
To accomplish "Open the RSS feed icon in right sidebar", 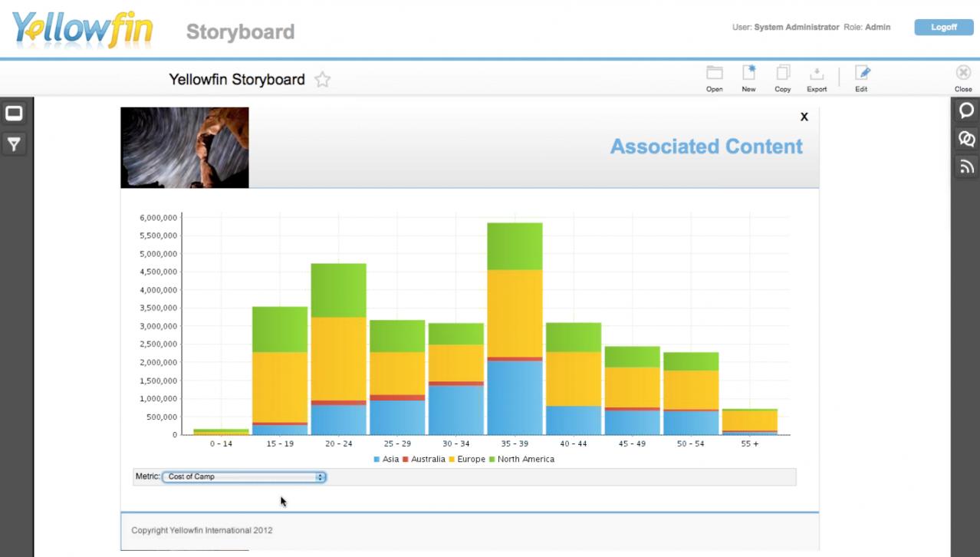I will [966, 167].
